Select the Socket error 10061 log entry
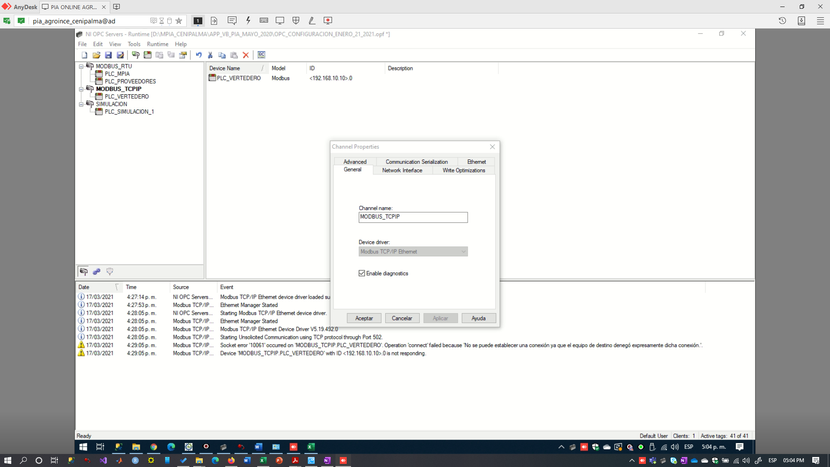This screenshot has width=830, height=467. (391, 345)
